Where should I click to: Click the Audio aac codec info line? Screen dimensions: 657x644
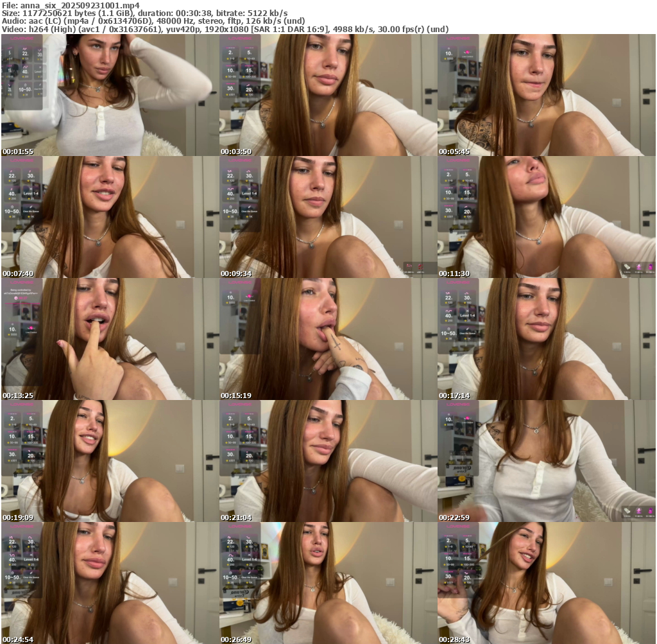tap(153, 21)
